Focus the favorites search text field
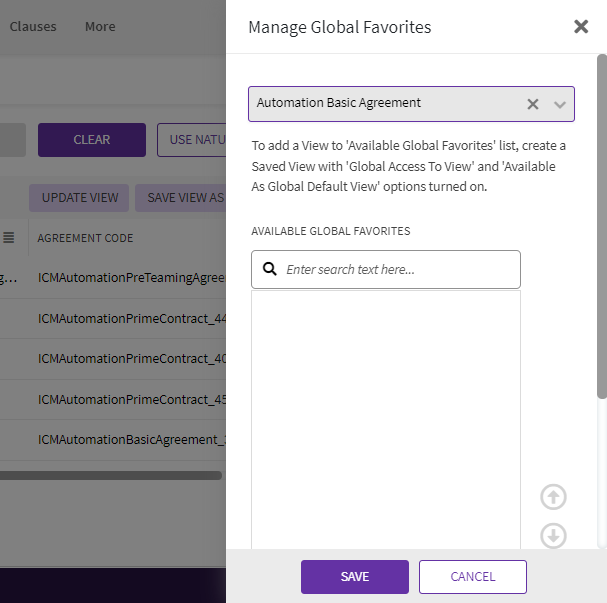Viewport: 607px width, 603px height. tap(398, 269)
